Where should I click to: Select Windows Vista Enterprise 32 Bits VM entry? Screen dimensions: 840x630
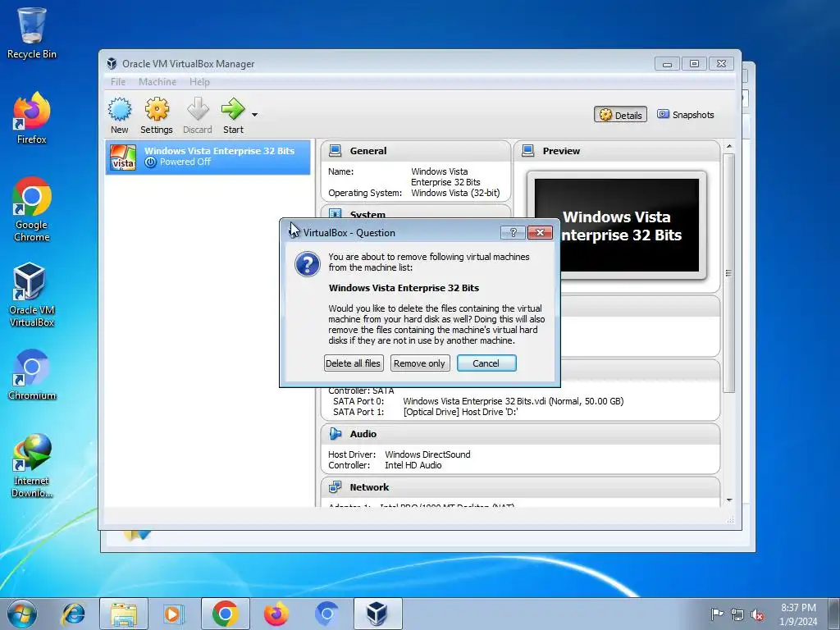click(x=208, y=157)
